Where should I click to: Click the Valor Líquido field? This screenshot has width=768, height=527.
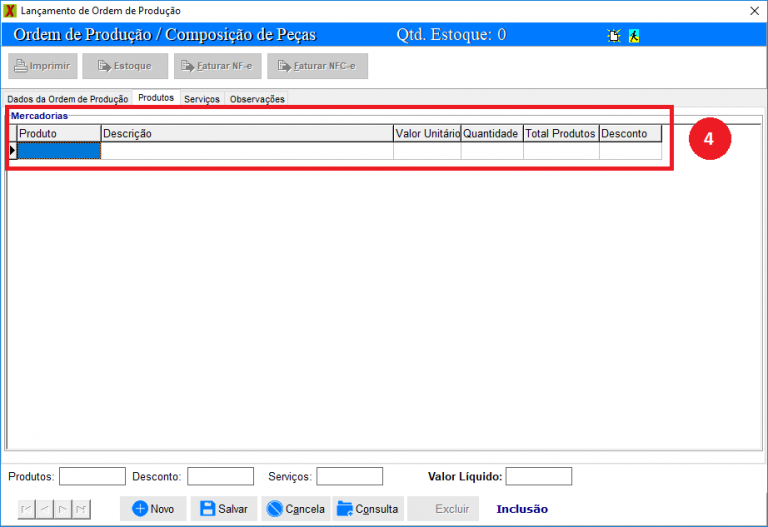pos(538,477)
